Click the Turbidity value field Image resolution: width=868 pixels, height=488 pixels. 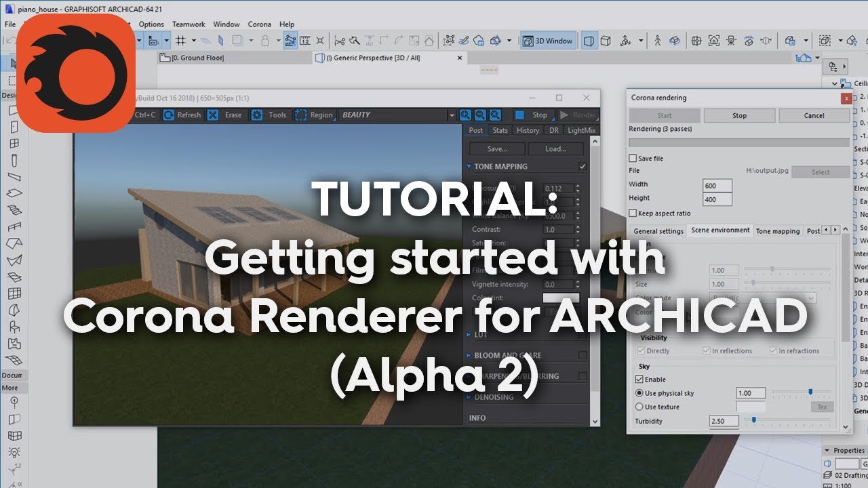pyautogui.click(x=725, y=422)
